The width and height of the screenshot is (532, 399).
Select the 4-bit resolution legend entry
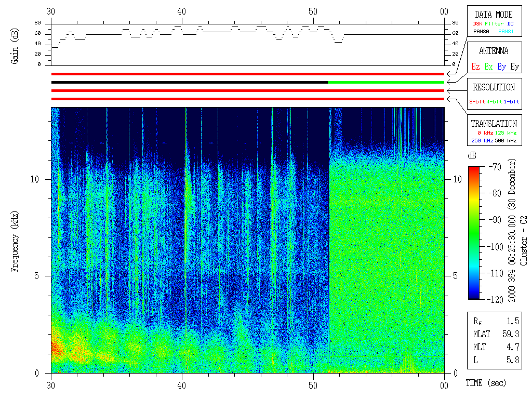(495, 101)
